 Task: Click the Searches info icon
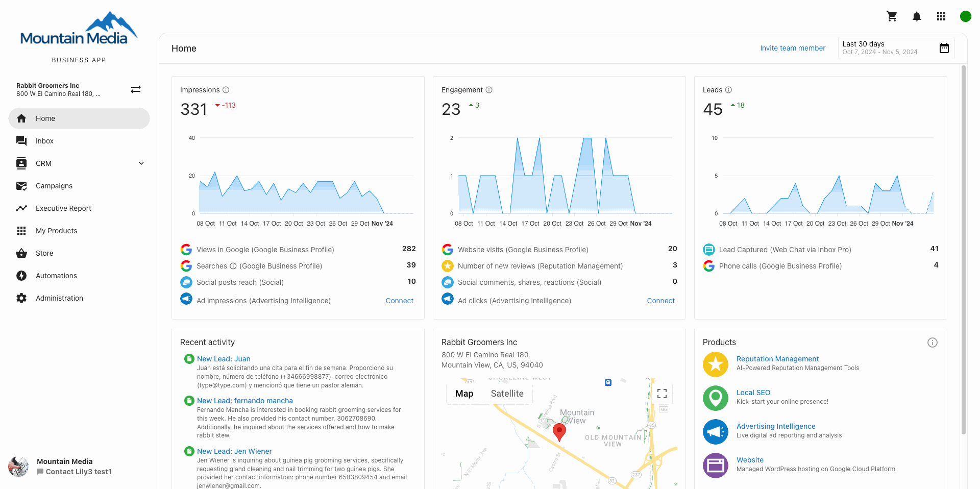coord(233,266)
